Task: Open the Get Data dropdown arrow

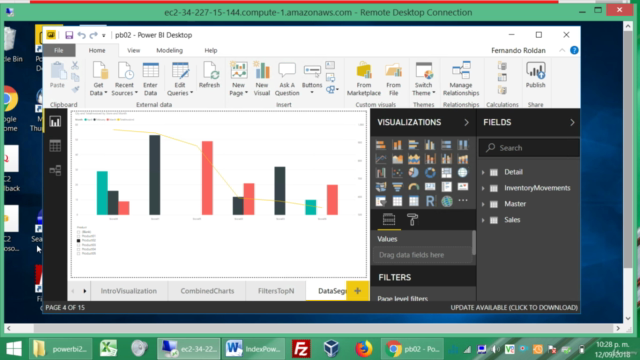Action: point(105,93)
